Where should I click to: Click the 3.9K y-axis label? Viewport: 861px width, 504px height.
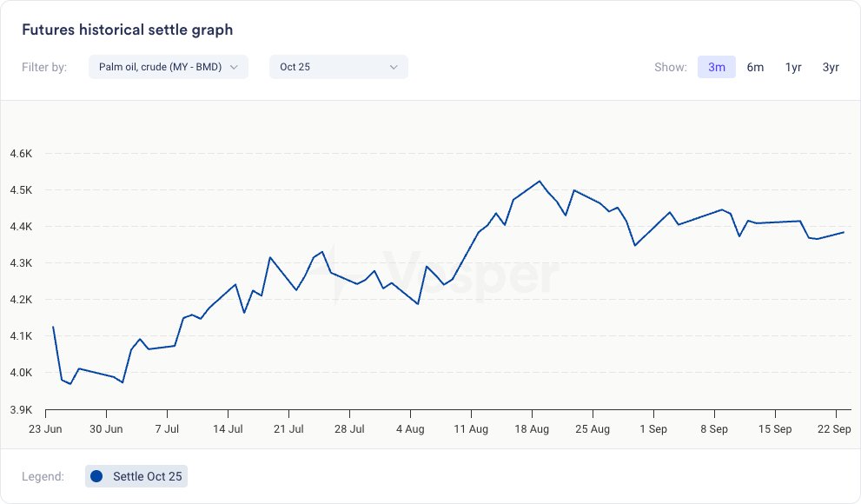(21, 409)
